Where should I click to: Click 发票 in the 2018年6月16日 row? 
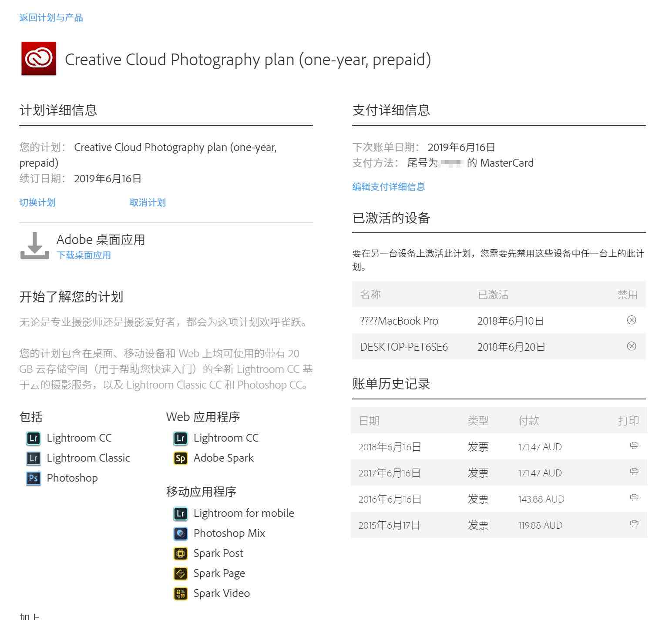point(478,447)
